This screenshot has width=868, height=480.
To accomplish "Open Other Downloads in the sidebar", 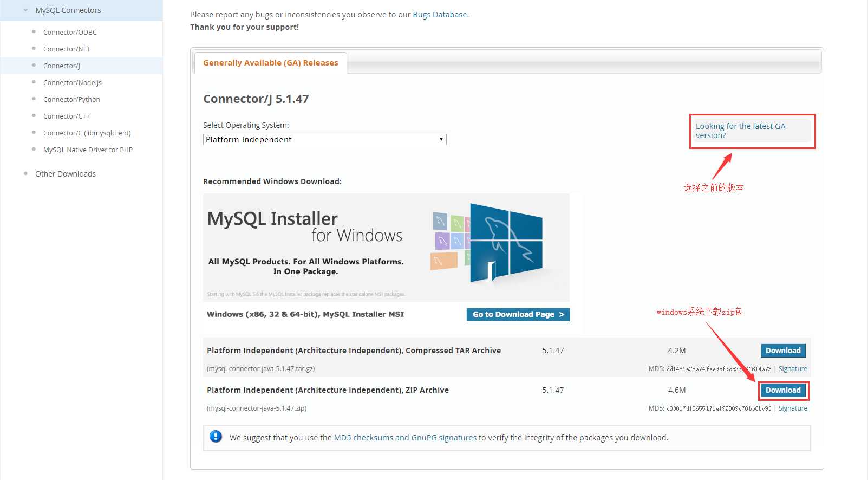I will point(65,174).
